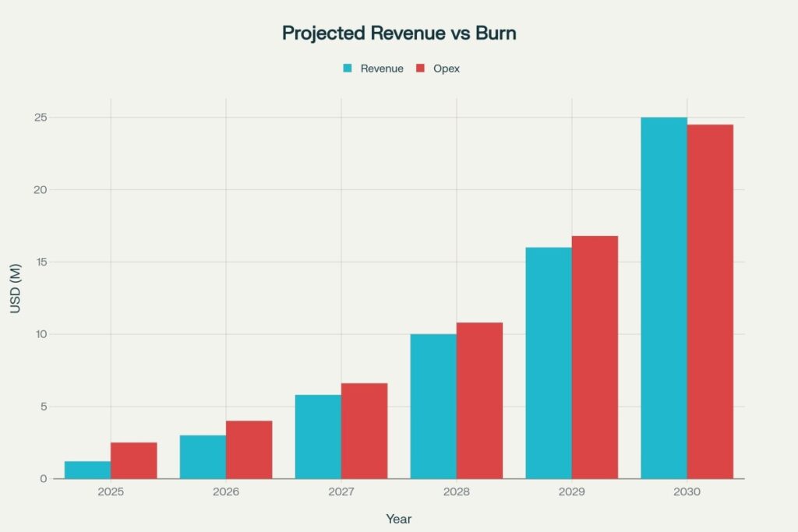The image size is (798, 532).
Task: Click the teal Revenue legend swatch
Action: pyautogui.click(x=346, y=69)
